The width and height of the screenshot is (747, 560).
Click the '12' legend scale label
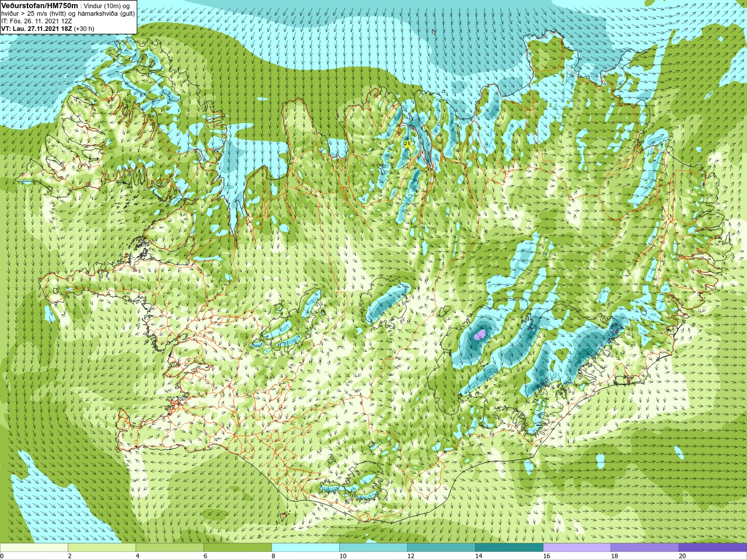411,556
